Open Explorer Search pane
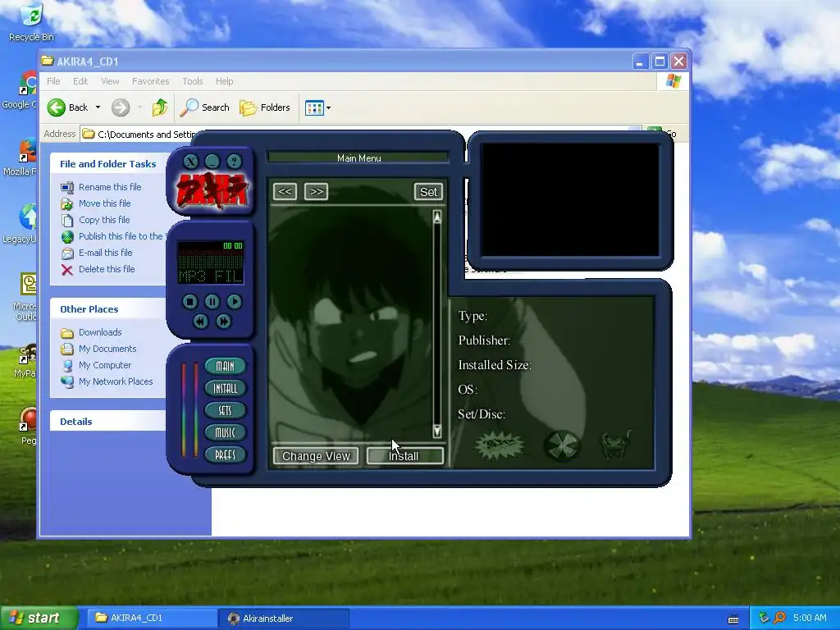Image resolution: width=840 pixels, height=630 pixels. [x=204, y=107]
